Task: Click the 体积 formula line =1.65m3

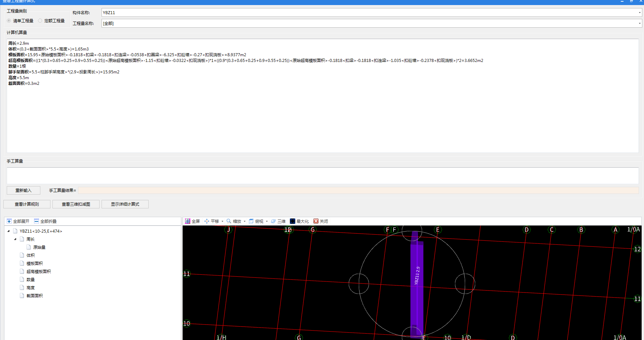Action: 48,49
